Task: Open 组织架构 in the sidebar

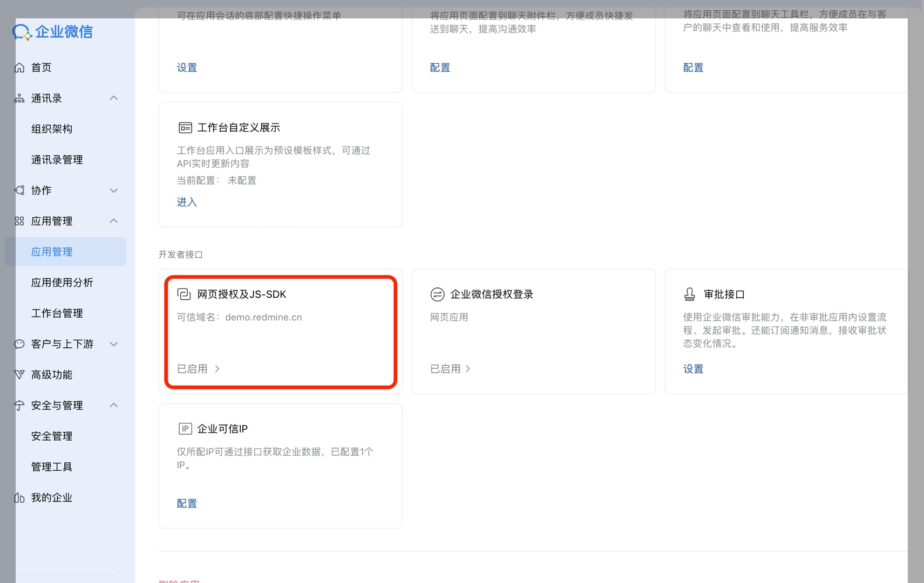Action: pyautogui.click(x=52, y=129)
